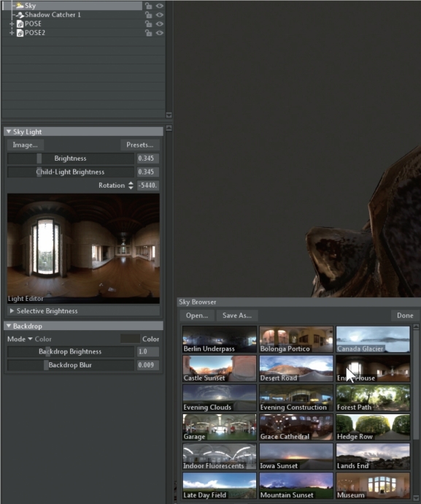
Task: Click the Sky Browser scrollbar up arrow
Action: click(416, 327)
